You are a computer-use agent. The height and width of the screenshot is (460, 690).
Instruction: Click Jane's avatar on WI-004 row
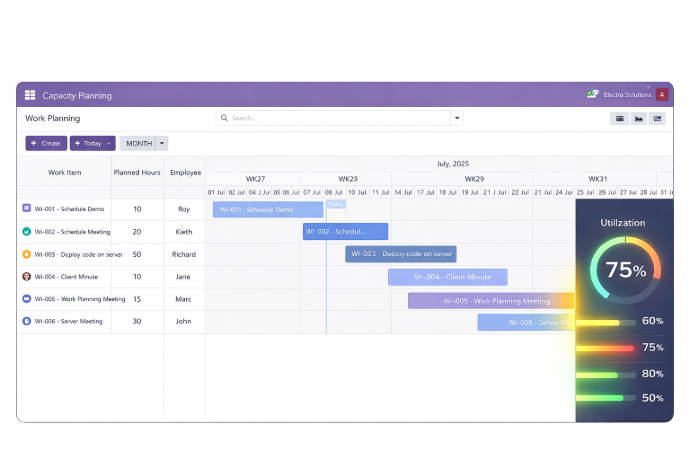pos(27,276)
